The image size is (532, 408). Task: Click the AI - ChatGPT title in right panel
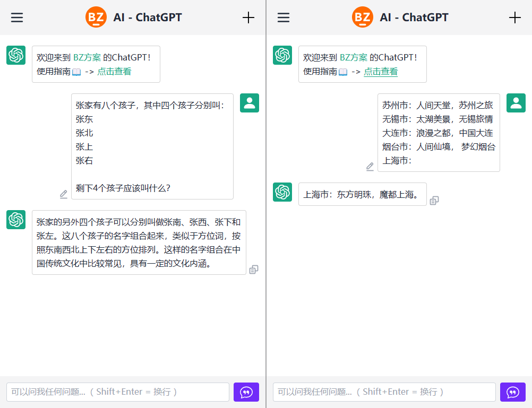click(414, 18)
